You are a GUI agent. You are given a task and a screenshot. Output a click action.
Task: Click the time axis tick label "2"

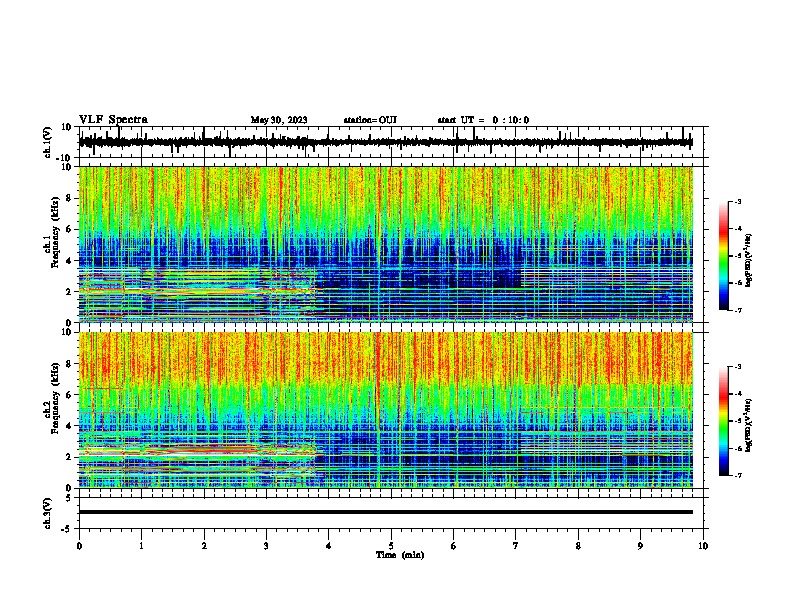204,546
